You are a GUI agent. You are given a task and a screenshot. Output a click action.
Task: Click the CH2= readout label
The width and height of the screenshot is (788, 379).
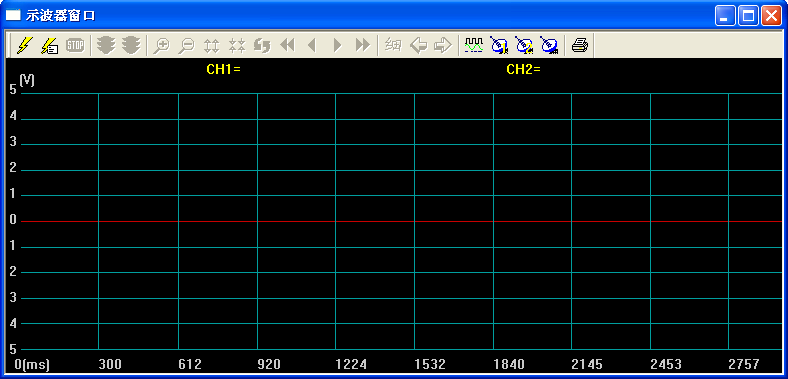coord(523,70)
